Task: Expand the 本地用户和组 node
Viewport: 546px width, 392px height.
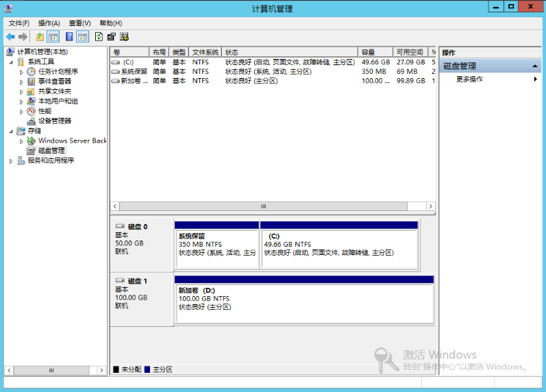Action: (22, 101)
